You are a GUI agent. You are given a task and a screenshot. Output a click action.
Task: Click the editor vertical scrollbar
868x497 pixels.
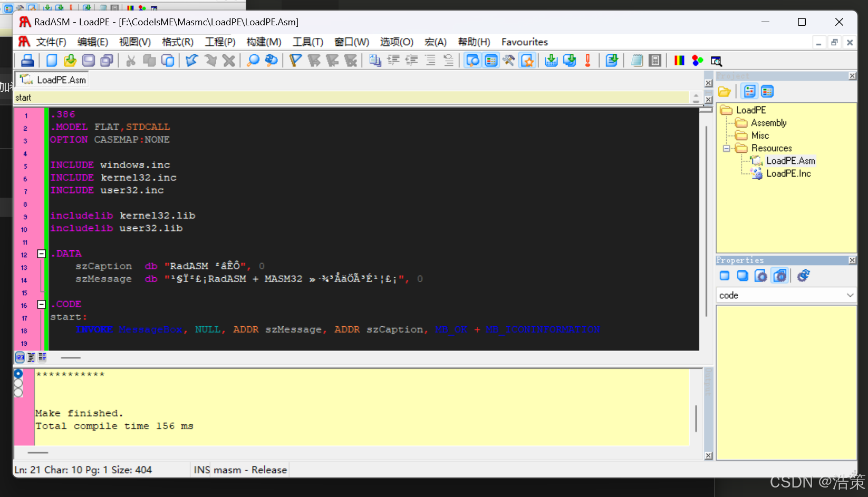(x=706, y=221)
